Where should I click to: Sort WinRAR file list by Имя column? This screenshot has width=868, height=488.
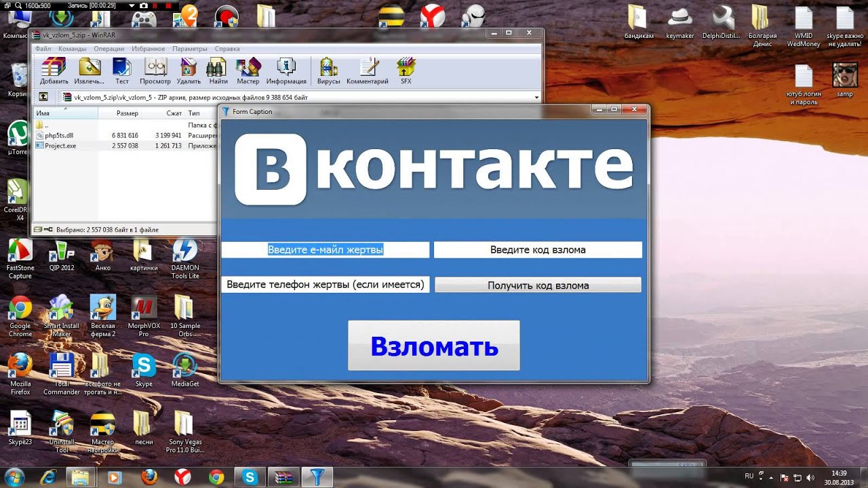[66, 113]
